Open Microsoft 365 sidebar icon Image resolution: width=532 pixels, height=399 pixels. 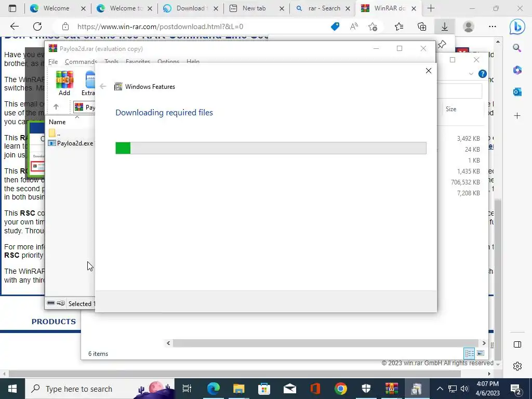click(517, 70)
